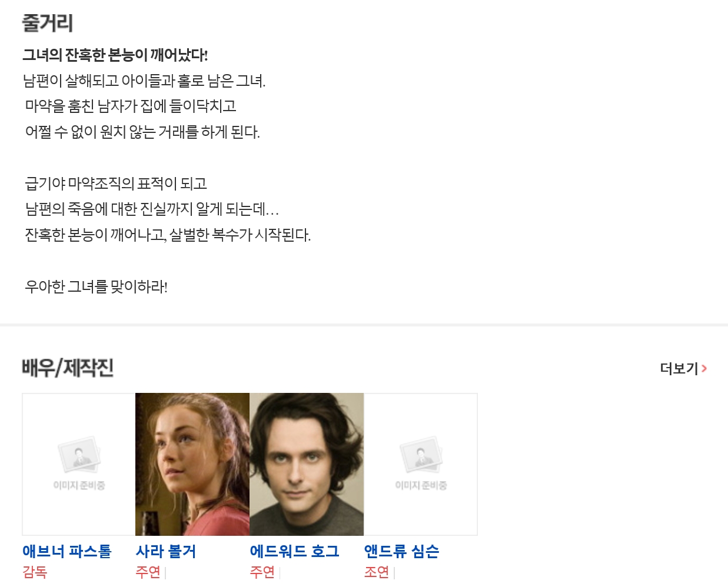Click the 배우/제작진 section heading

coord(68,368)
